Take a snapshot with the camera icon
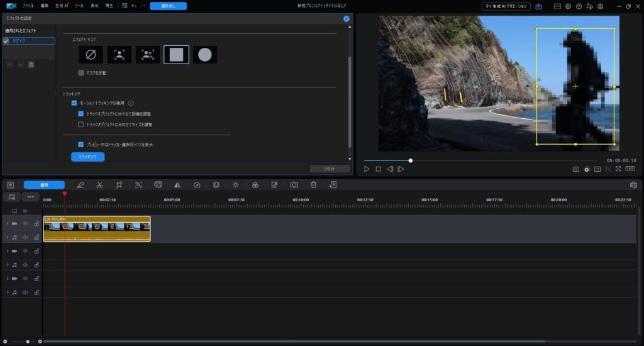 coord(575,169)
